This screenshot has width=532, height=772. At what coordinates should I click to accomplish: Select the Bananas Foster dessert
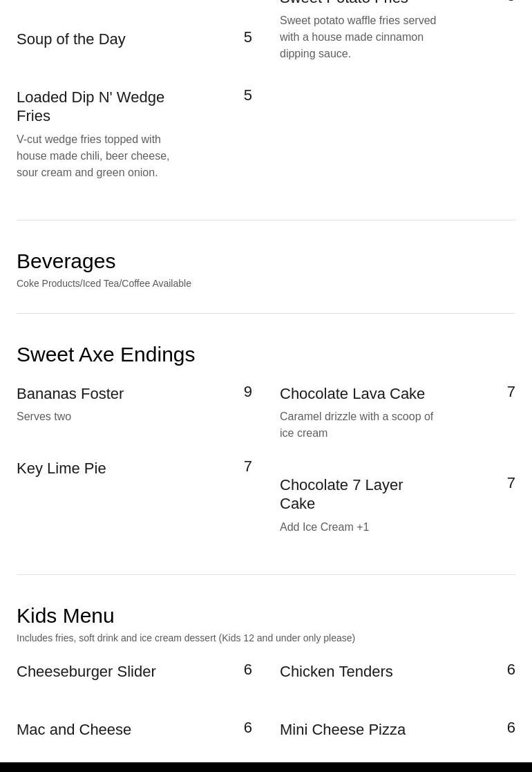click(70, 394)
